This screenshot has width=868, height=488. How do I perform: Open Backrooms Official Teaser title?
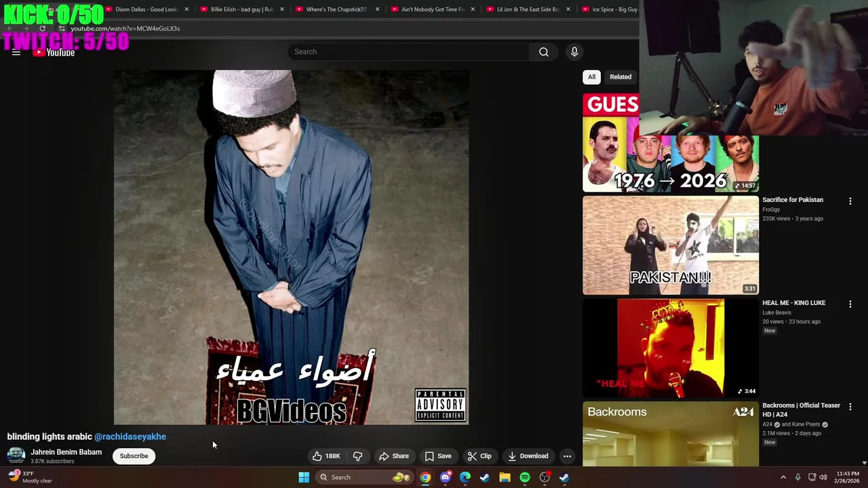click(x=801, y=409)
